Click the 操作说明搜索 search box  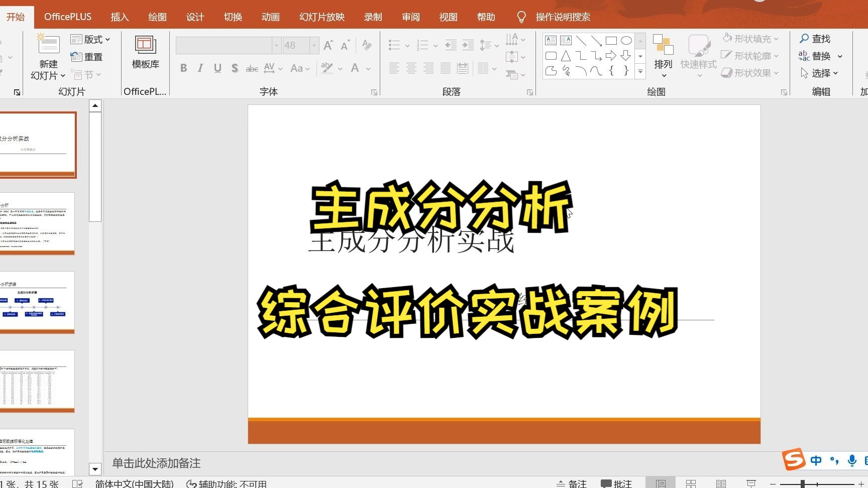click(563, 17)
